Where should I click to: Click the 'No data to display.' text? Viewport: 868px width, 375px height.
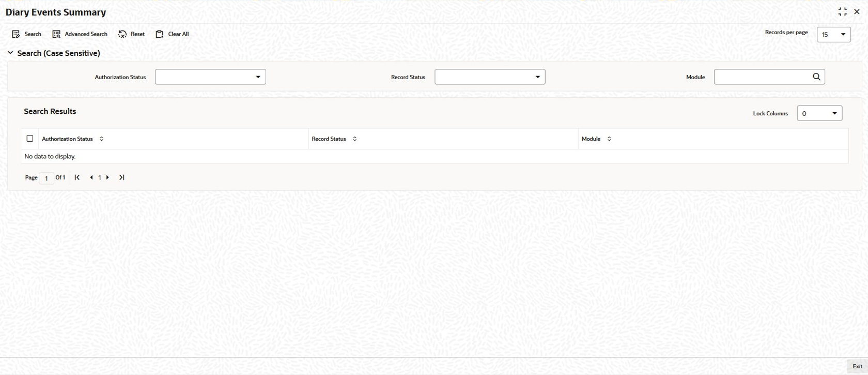(x=50, y=156)
